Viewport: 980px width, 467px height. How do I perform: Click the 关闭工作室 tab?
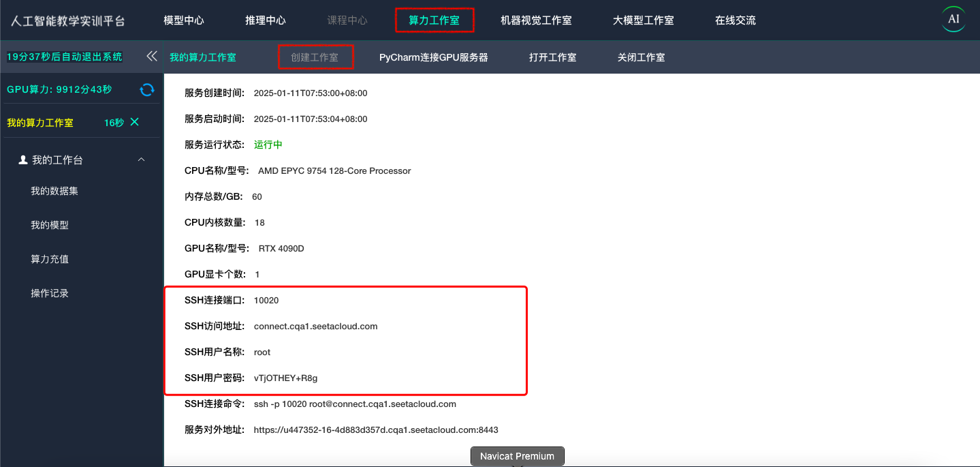(642, 57)
